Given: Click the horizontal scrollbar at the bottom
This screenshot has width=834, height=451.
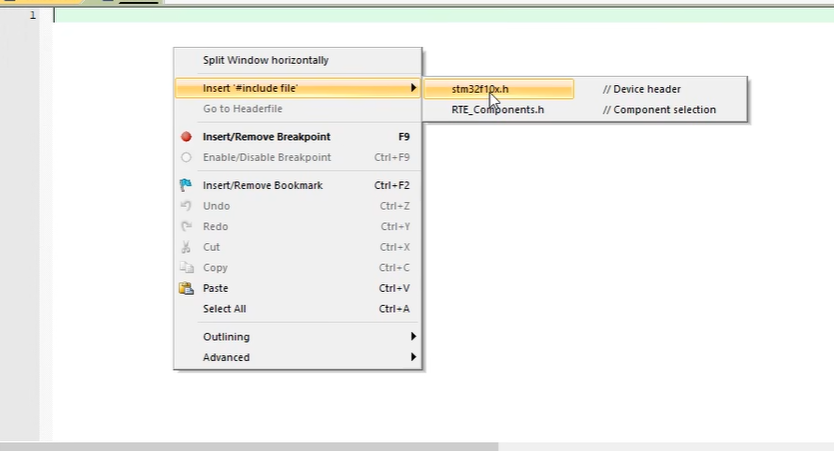Looking at the screenshot, I should [249, 447].
